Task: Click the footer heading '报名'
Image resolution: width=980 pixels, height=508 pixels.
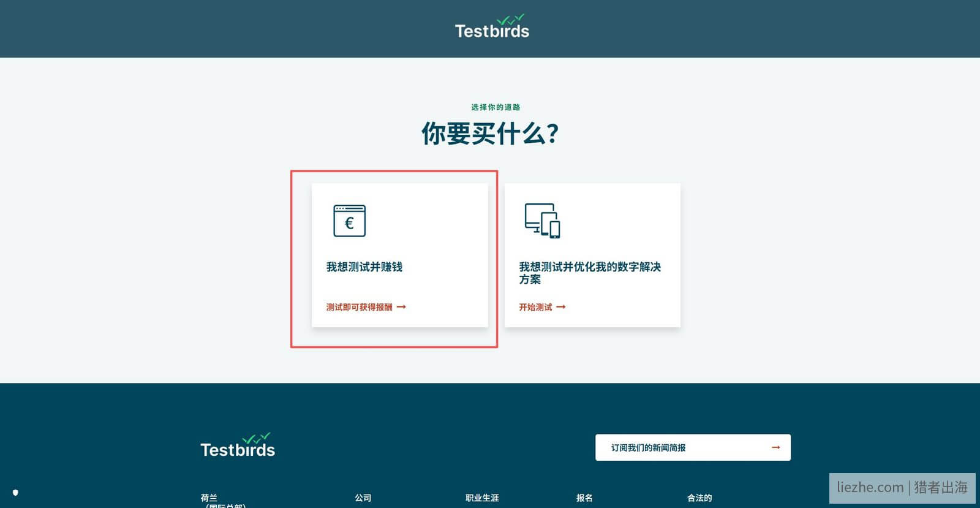Action: (584, 498)
